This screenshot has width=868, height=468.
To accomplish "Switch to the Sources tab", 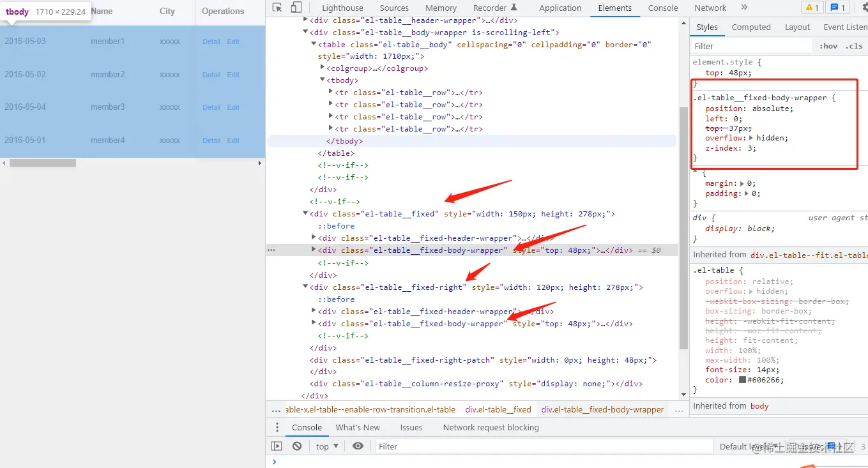I will 394,8.
